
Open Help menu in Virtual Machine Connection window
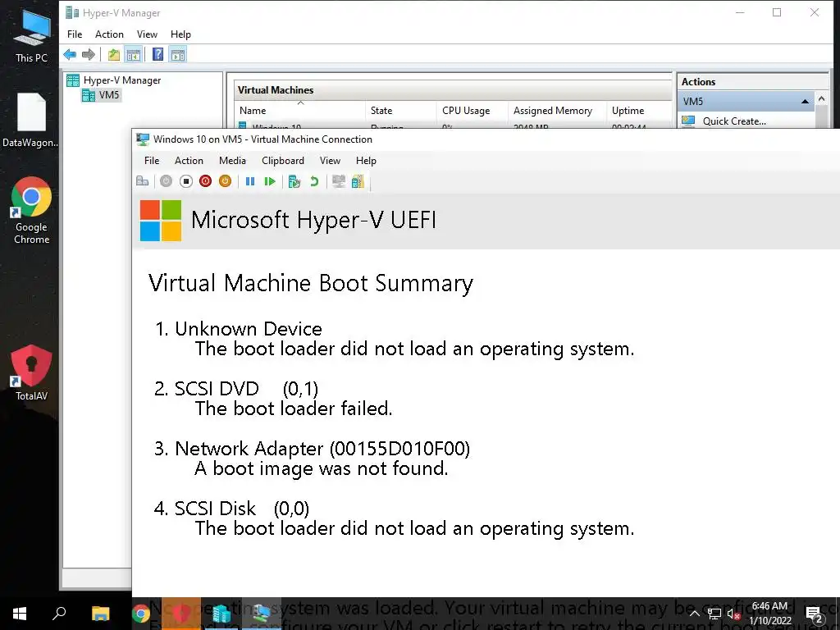366,161
